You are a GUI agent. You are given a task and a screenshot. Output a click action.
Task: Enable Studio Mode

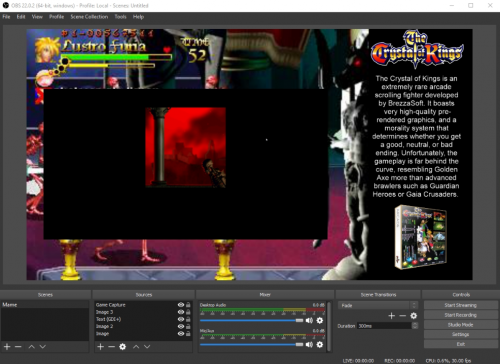461,325
